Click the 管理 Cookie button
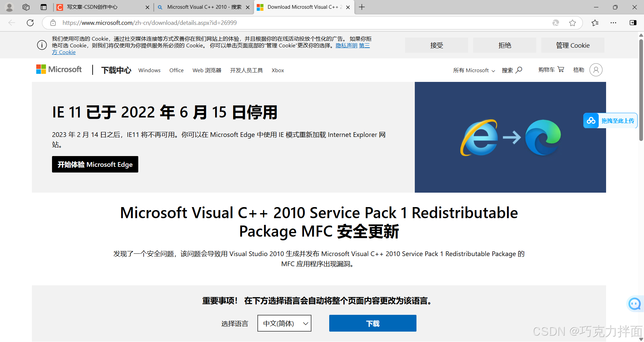Image resolution: width=644 pixels, height=342 pixels. click(x=573, y=45)
